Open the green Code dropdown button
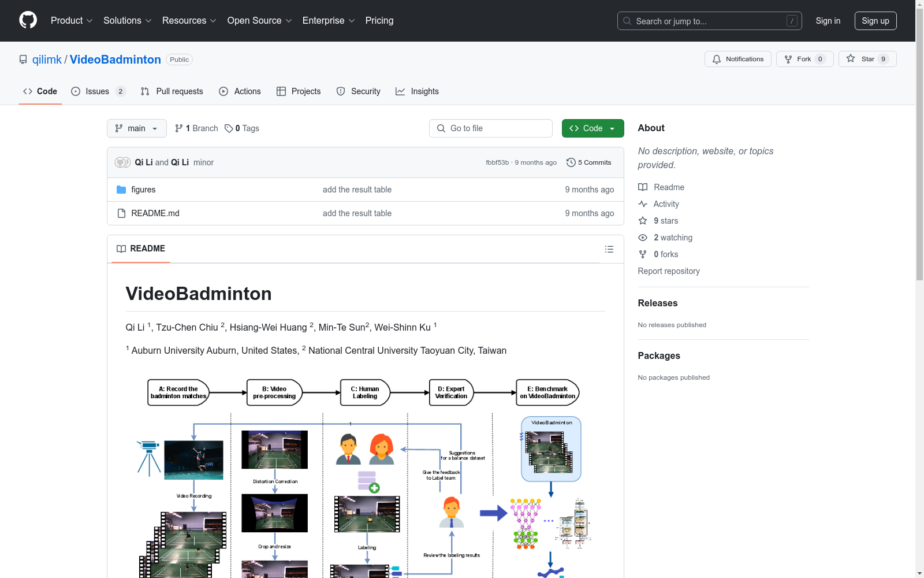924x578 pixels. click(x=593, y=128)
